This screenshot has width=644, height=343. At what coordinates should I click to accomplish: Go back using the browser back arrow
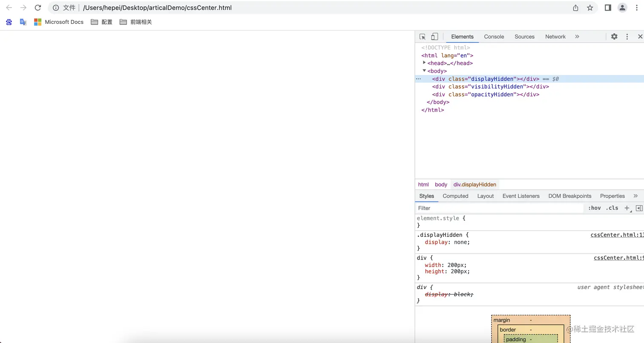pyautogui.click(x=9, y=8)
